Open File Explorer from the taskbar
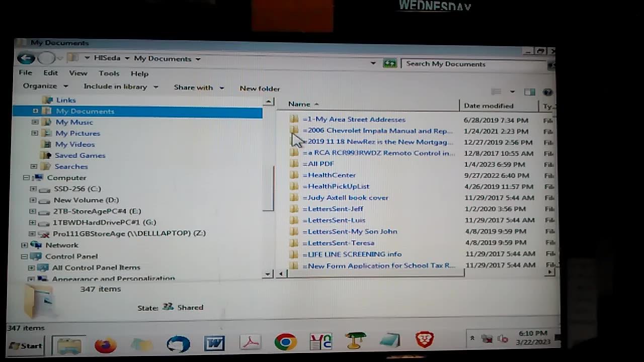 (x=69, y=345)
